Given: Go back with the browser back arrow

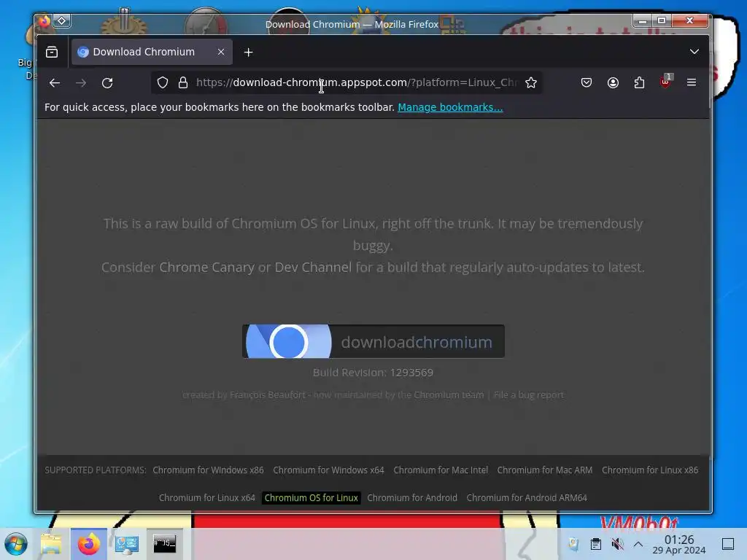Looking at the screenshot, I should (54, 83).
